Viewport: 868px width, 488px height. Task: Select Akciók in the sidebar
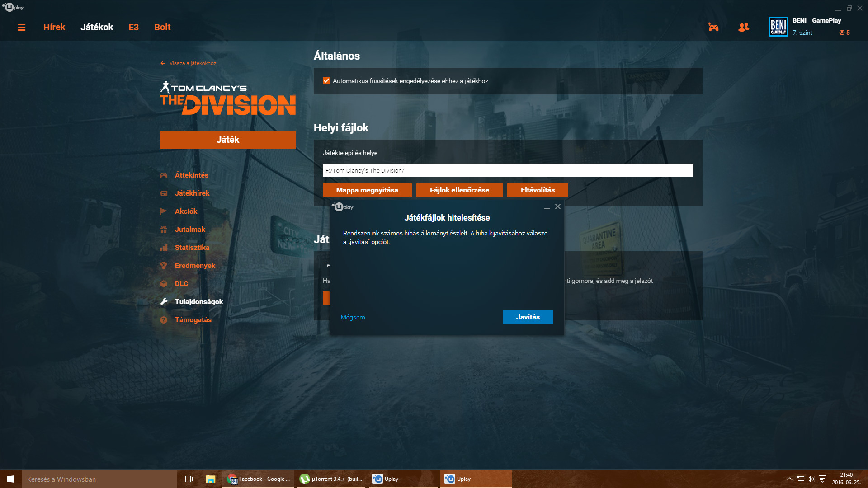(x=186, y=211)
